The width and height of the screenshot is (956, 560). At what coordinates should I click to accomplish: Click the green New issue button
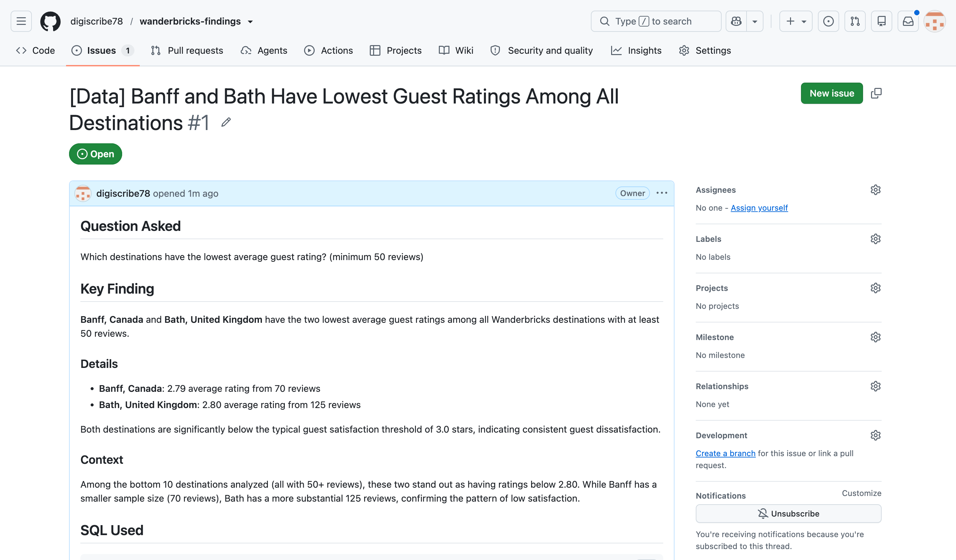tap(832, 93)
